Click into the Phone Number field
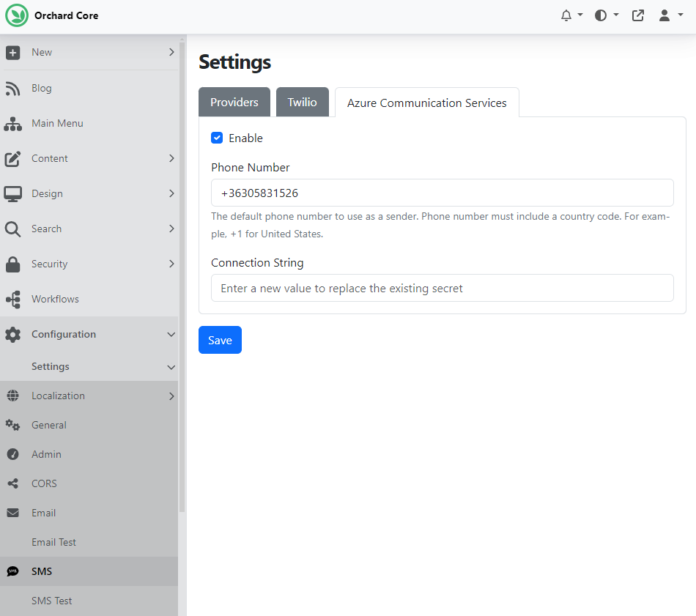 pos(442,193)
